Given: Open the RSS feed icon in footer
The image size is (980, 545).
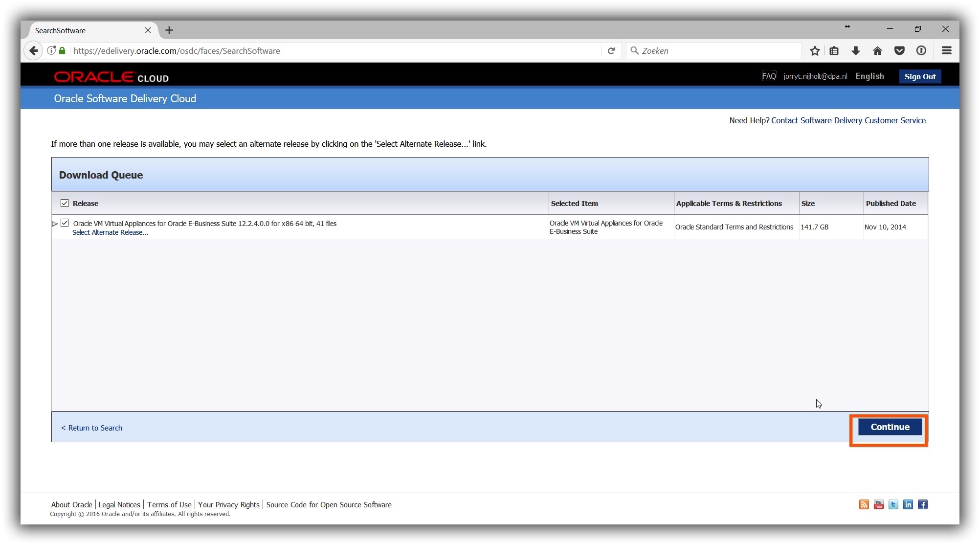Looking at the screenshot, I should tap(864, 504).
